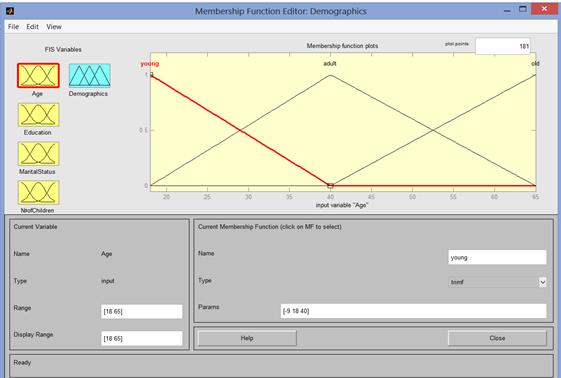The width and height of the screenshot is (561, 378).
Task: Click the Close button at bottom
Action: click(x=497, y=338)
